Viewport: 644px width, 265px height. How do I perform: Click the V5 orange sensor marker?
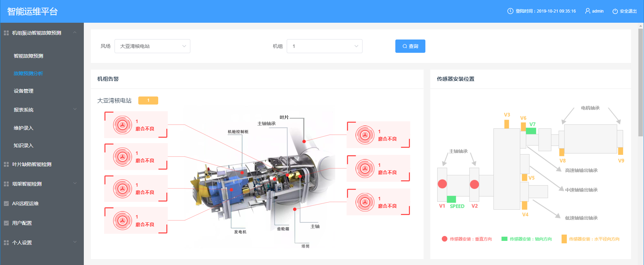click(x=524, y=177)
